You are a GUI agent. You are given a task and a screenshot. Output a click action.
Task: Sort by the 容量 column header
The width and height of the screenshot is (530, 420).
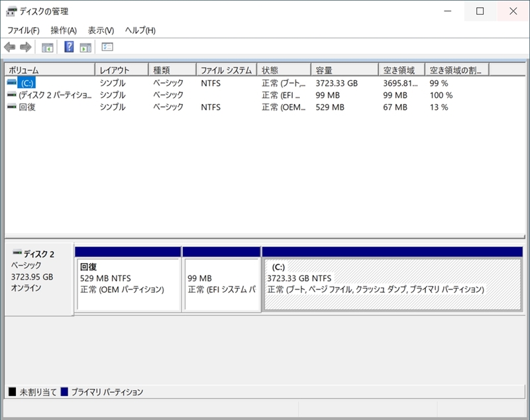344,70
